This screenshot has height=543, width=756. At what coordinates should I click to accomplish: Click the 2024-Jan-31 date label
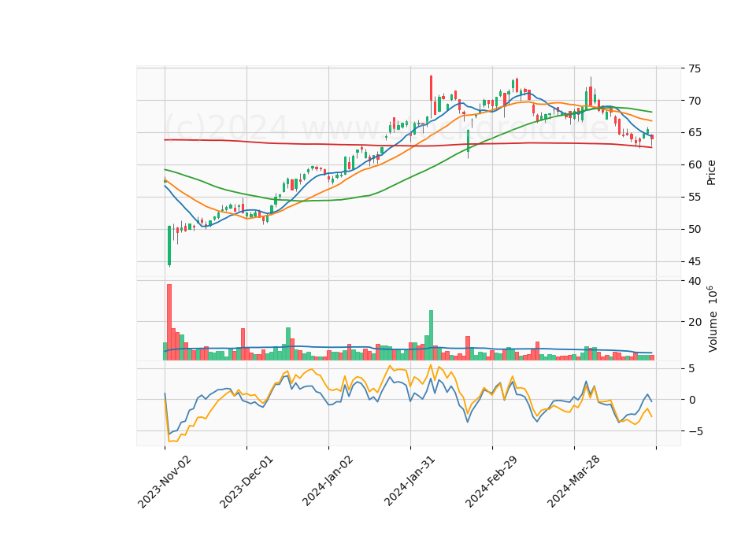(x=409, y=481)
